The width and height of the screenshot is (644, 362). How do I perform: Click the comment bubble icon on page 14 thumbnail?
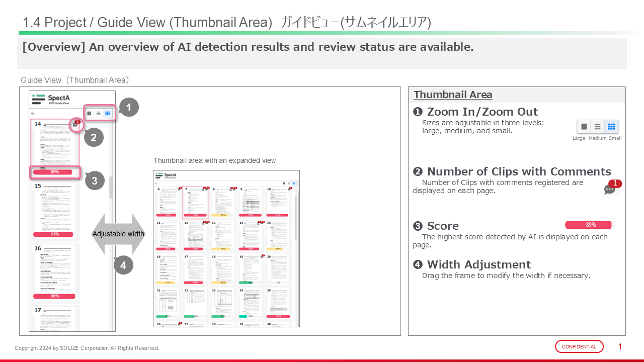(x=75, y=125)
